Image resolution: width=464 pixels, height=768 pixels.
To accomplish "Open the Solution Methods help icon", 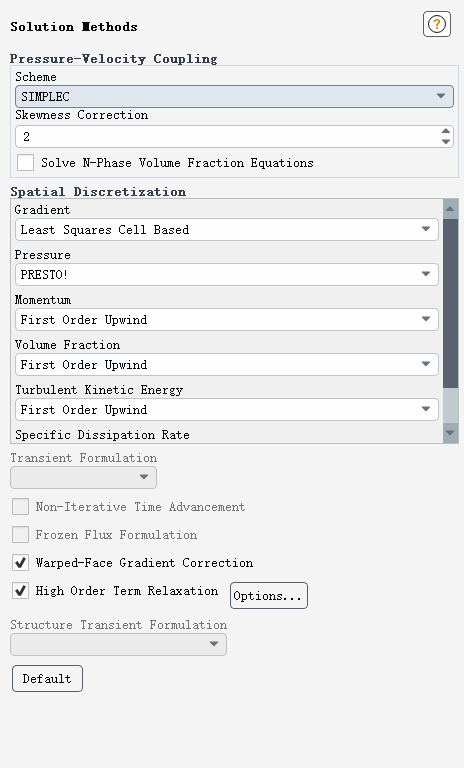I will (437, 24).
